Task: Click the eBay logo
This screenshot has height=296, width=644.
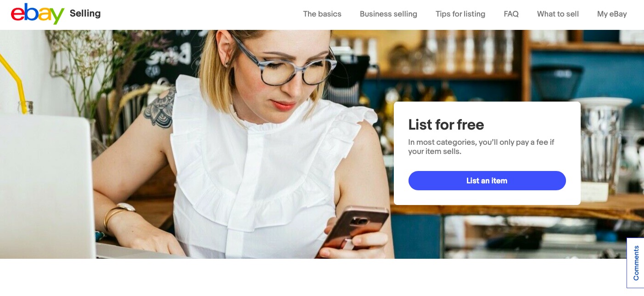Action: pyautogui.click(x=38, y=14)
